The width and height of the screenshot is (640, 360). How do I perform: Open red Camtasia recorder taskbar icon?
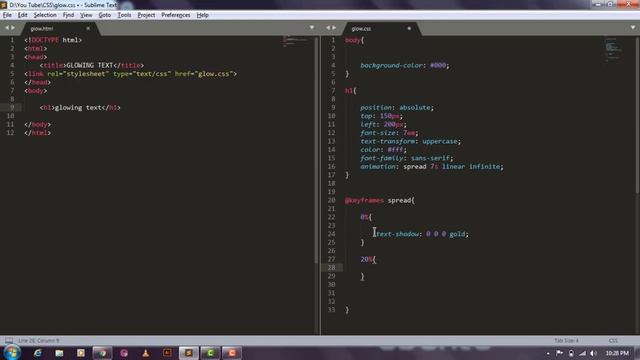[232, 353]
